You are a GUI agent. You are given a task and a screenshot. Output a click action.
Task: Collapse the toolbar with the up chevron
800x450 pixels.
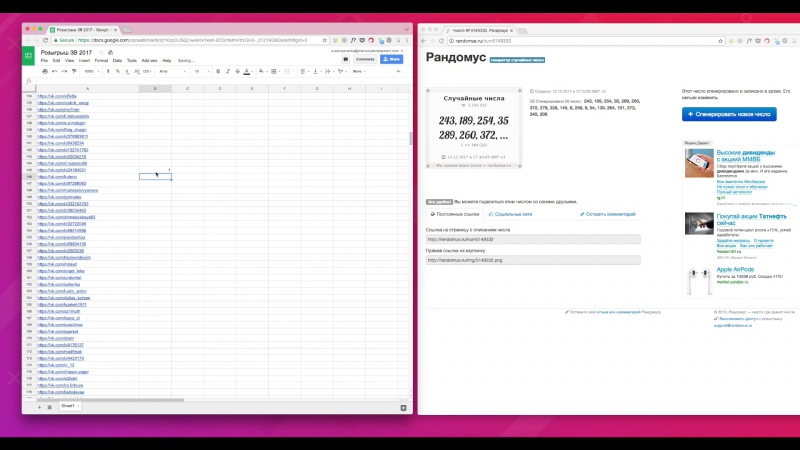pyautogui.click(x=398, y=71)
